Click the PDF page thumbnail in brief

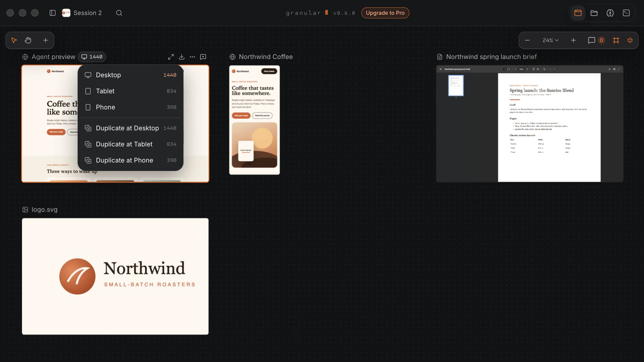pyautogui.click(x=456, y=86)
